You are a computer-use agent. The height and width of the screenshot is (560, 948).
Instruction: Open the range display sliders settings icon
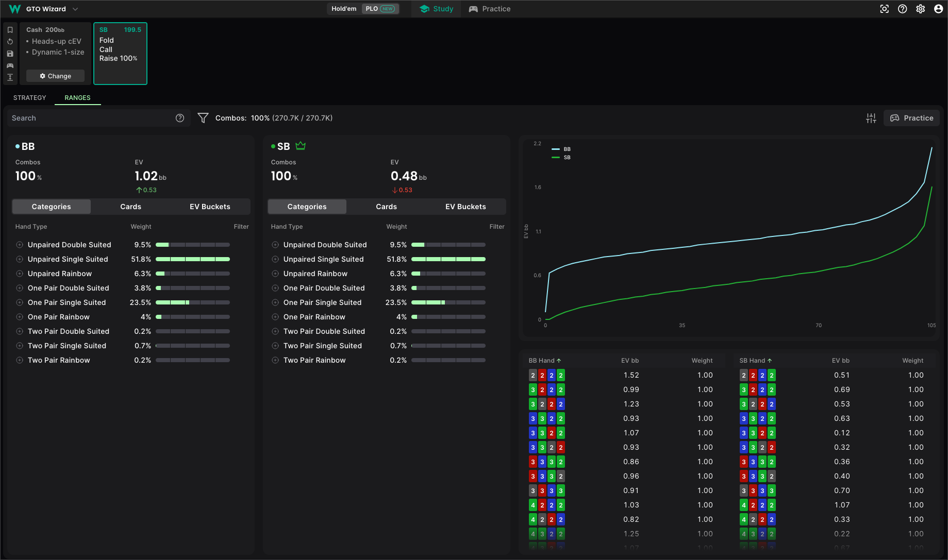[x=871, y=118]
